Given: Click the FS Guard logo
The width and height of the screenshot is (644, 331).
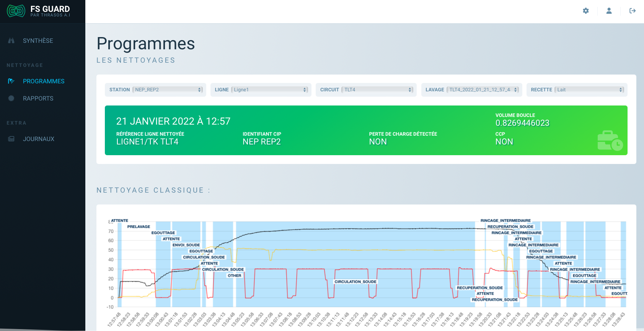Looking at the screenshot, I should (x=16, y=11).
